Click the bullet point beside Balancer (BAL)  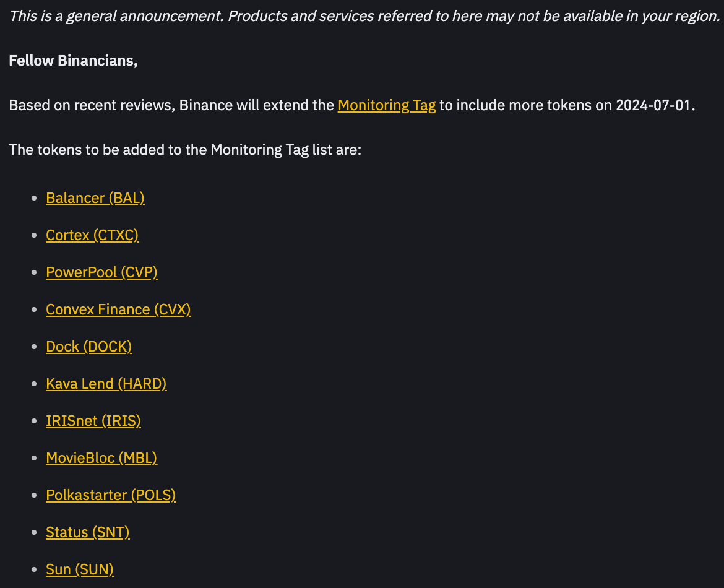(x=34, y=199)
